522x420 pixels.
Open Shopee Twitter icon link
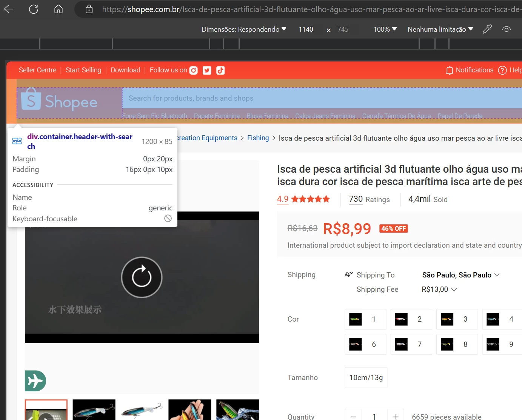(x=207, y=71)
